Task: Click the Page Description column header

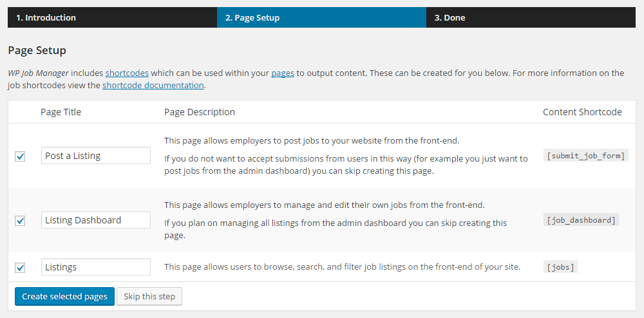Action: click(200, 112)
